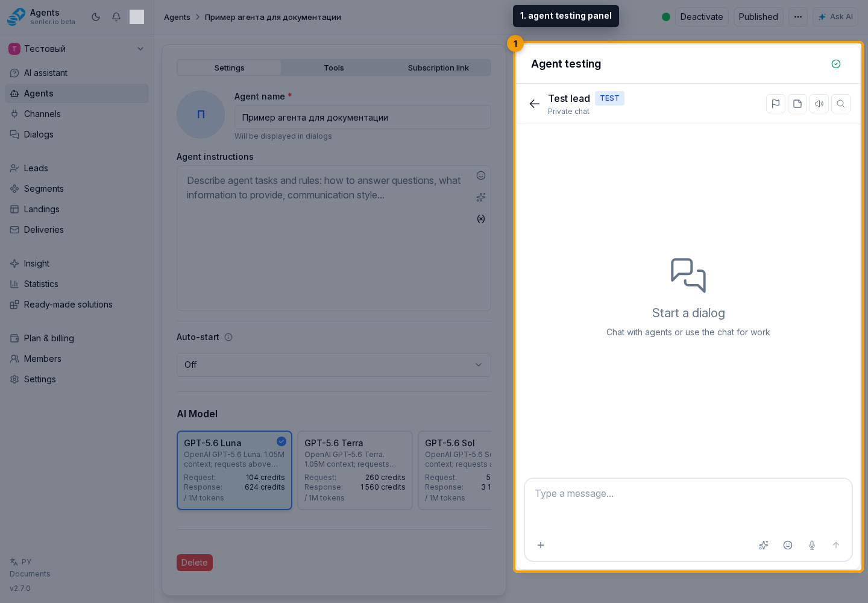Click flag icon in chat header

[776, 104]
